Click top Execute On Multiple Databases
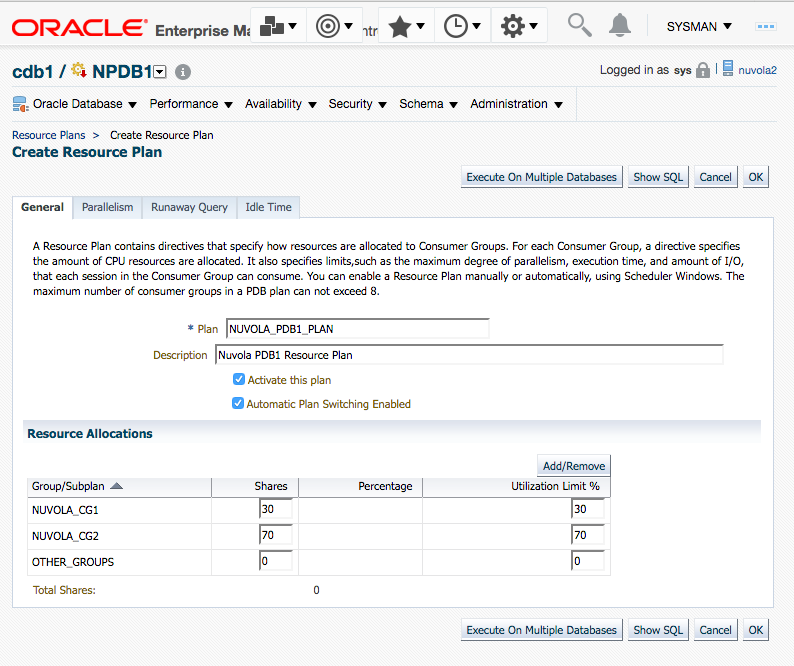Screen dimensions: 794x666 pos(541,177)
